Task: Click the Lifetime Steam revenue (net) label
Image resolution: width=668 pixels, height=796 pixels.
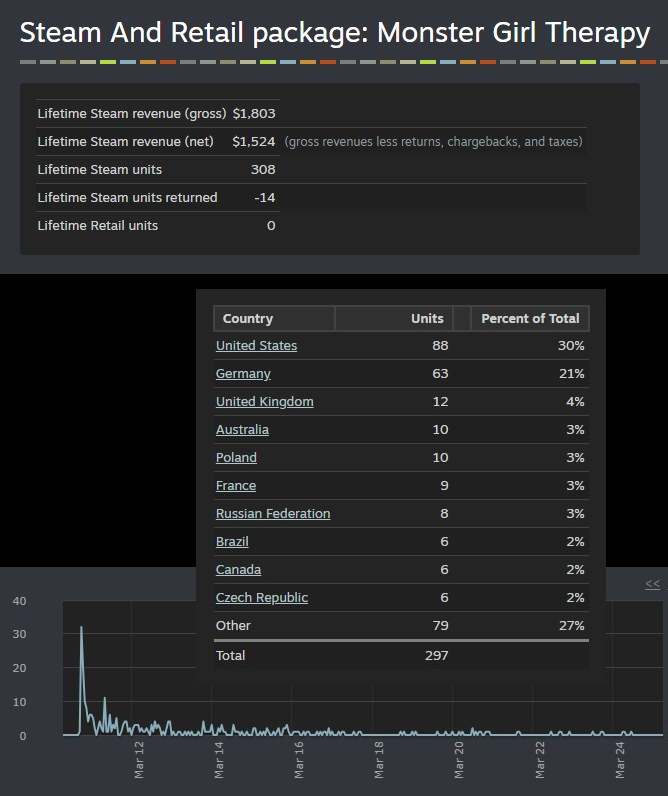Action: click(125, 141)
